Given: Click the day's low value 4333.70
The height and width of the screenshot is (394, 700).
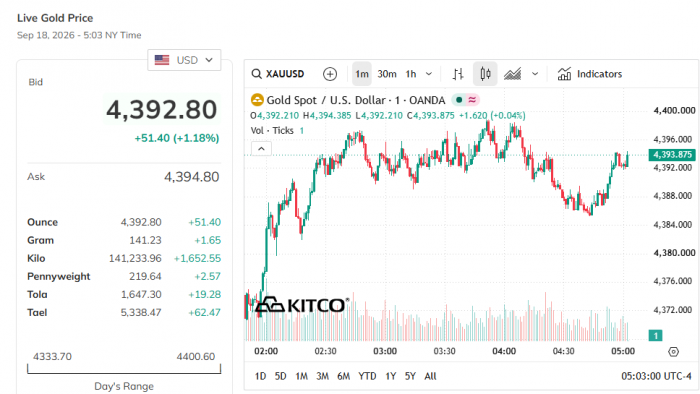Looking at the screenshot, I should (x=52, y=357).
